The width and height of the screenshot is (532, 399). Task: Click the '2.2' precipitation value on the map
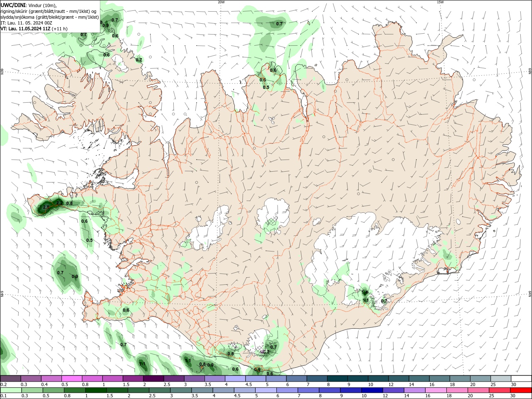(x=59, y=203)
